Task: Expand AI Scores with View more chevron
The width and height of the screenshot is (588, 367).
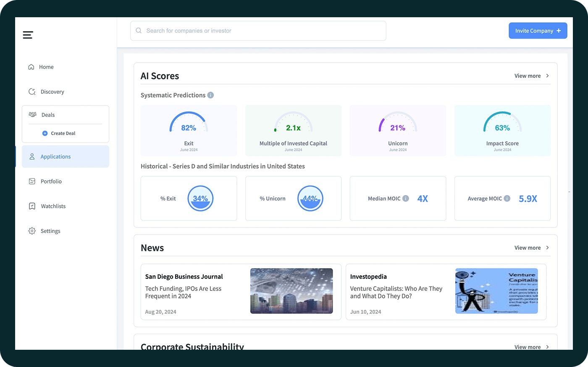Action: point(547,76)
